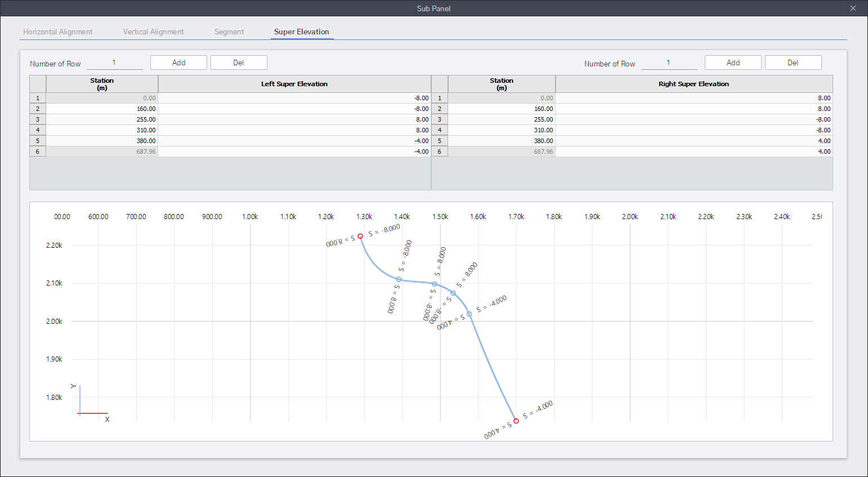Image resolution: width=868 pixels, height=477 pixels.
Task: Open the Vertical Alignment tab
Action: [x=153, y=32]
